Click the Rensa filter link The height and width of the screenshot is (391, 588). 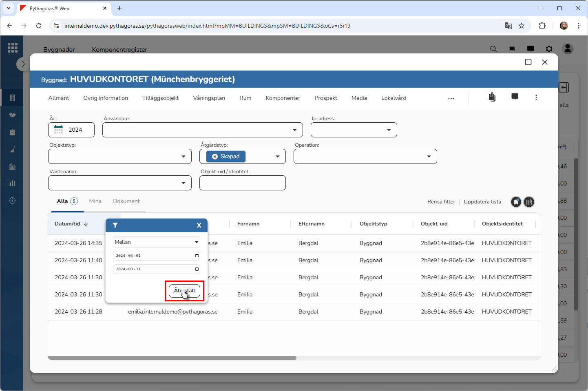[x=441, y=202]
